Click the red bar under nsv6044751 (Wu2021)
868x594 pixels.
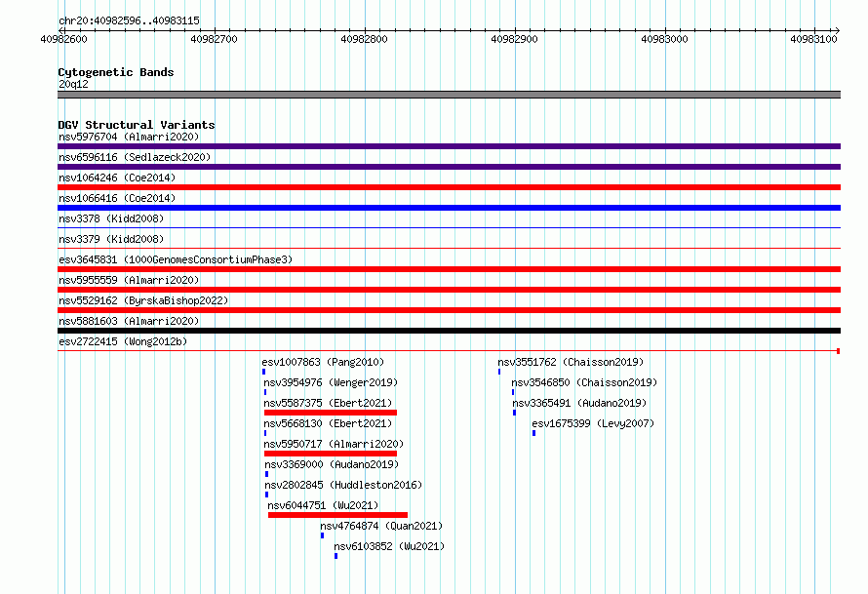point(337,515)
